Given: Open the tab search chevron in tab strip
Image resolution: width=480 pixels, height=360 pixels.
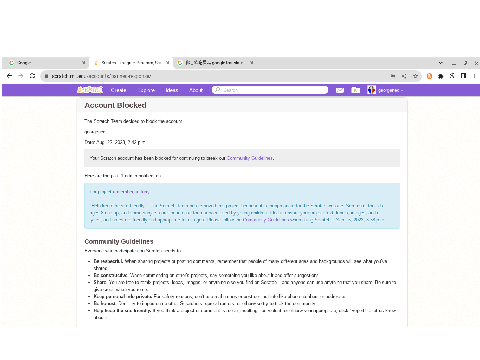Looking at the screenshot, I should coord(441,63).
